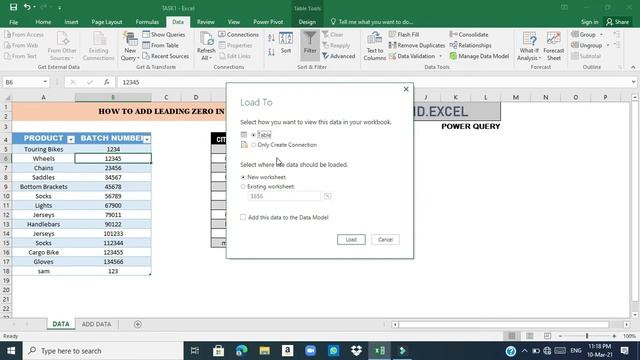Open PRODUCT column filter dropdown
Image resolution: width=640 pixels, height=360 pixels.
(71, 139)
